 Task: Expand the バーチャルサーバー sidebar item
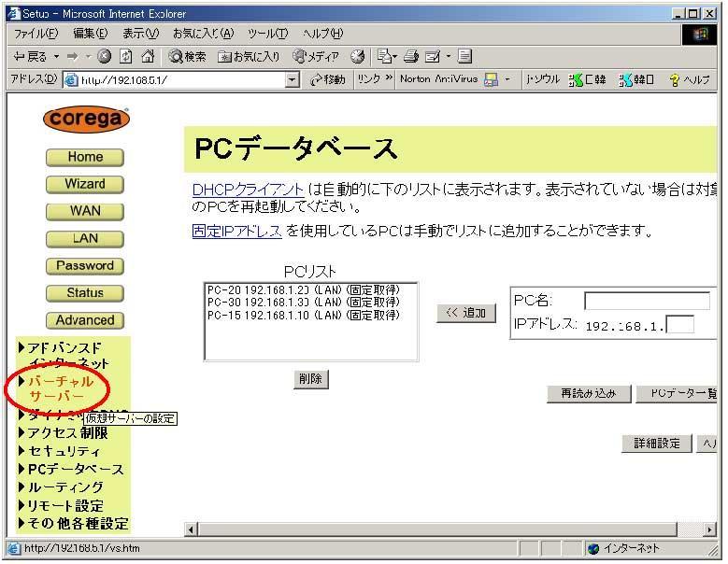pyautogui.click(x=61, y=388)
